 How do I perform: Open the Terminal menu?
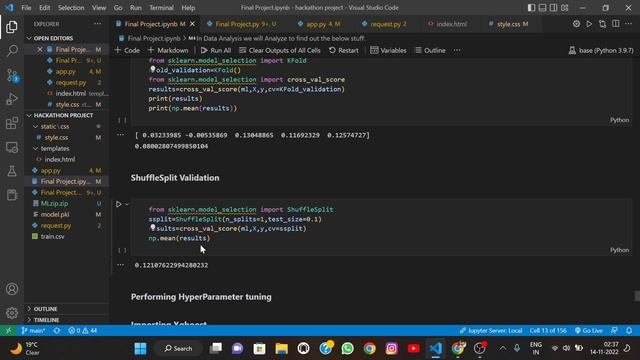(161, 8)
